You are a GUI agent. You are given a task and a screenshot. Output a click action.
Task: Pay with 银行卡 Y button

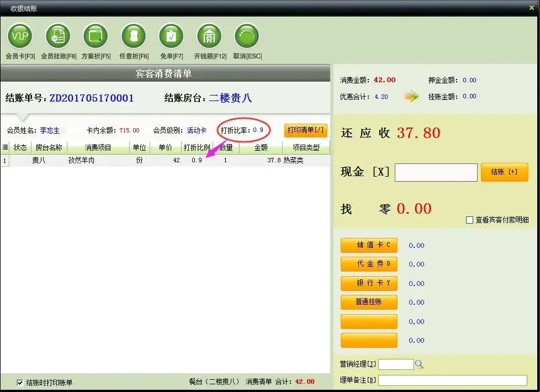[x=369, y=283]
